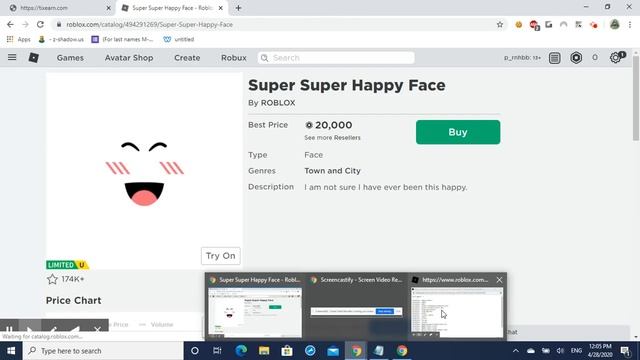The width and height of the screenshot is (640, 360).
Task: Close the taskbar preview thumbnail popup
Action: 499,280
